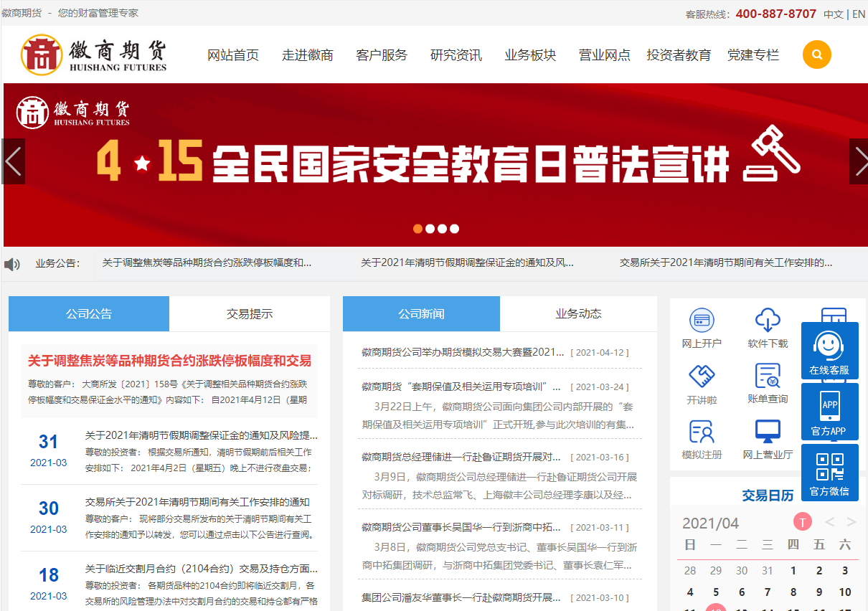This screenshot has height=611, width=868.
Task: Select the third carousel dot
Action: pyautogui.click(x=442, y=229)
